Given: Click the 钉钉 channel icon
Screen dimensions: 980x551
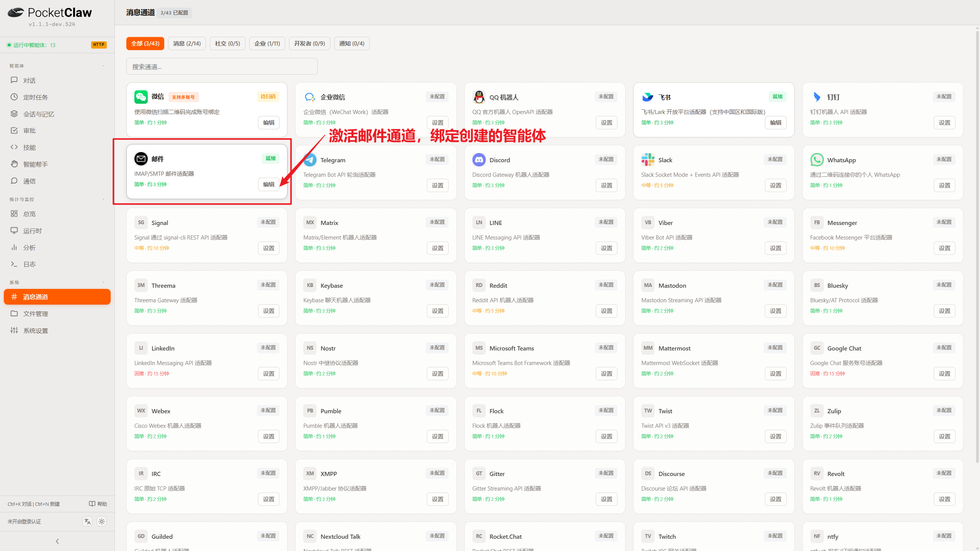Looking at the screenshot, I should (x=817, y=97).
